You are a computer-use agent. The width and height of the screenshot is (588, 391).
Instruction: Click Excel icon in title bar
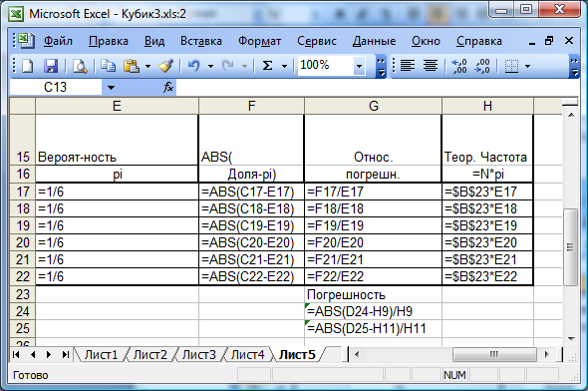(16, 14)
